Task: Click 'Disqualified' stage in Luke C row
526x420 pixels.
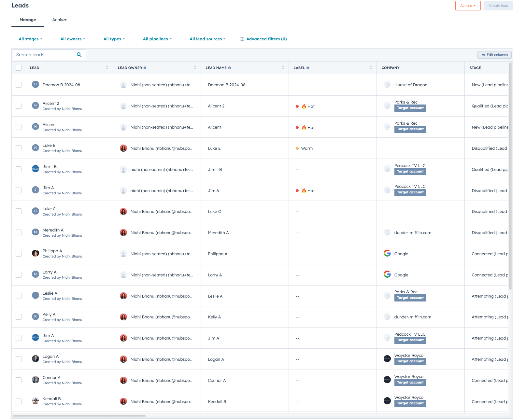Action: [x=490, y=211]
